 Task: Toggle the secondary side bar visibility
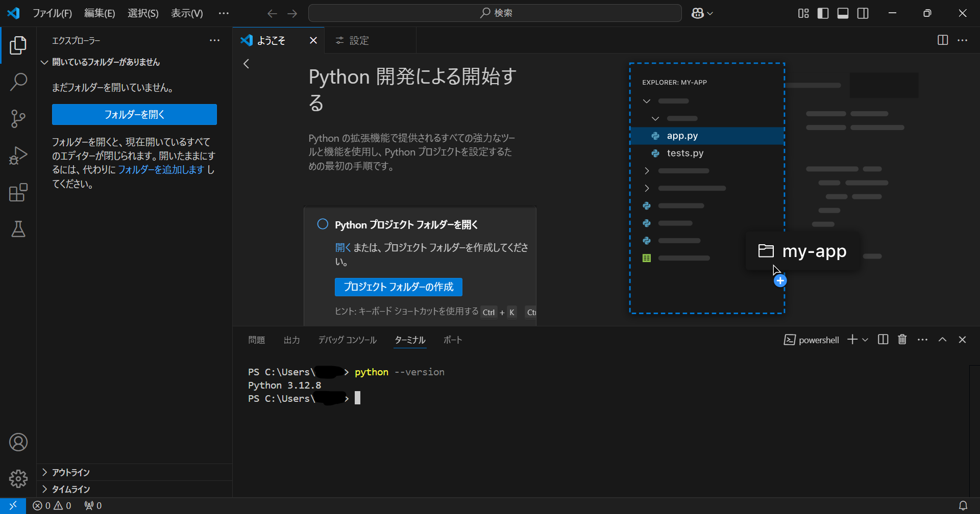[863, 13]
